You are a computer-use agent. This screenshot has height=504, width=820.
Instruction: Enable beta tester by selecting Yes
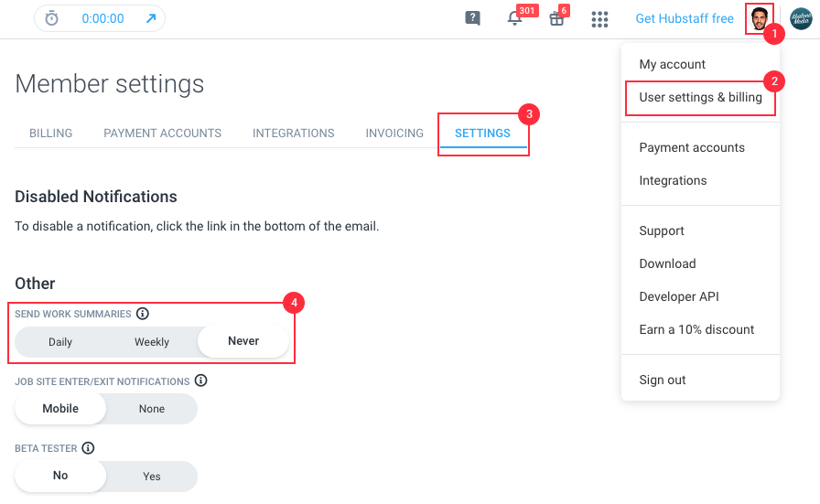point(152,476)
